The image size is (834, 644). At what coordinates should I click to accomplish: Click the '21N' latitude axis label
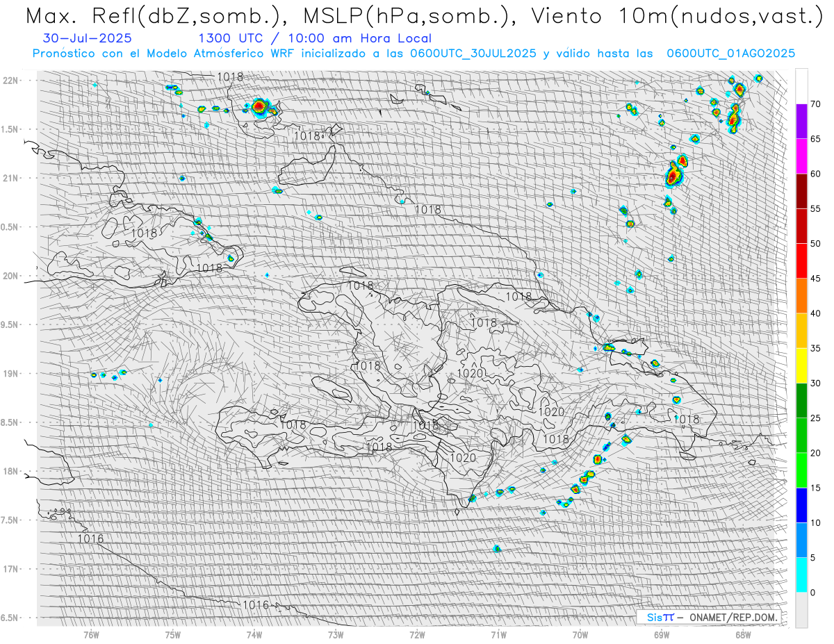(10, 178)
